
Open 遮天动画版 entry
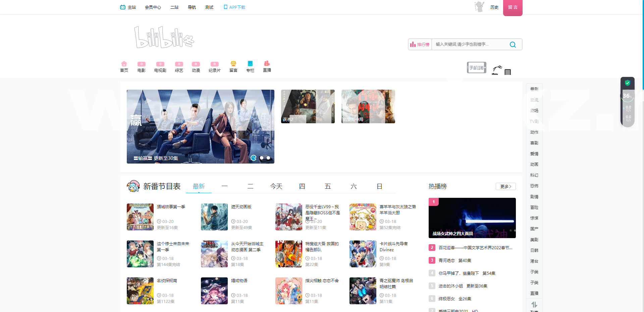[241, 207]
